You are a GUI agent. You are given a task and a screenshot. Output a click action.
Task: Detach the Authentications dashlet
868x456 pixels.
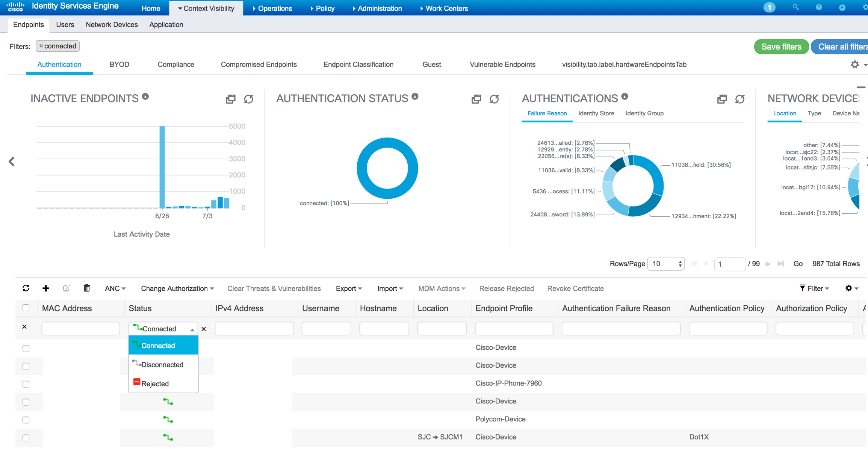[x=722, y=99]
